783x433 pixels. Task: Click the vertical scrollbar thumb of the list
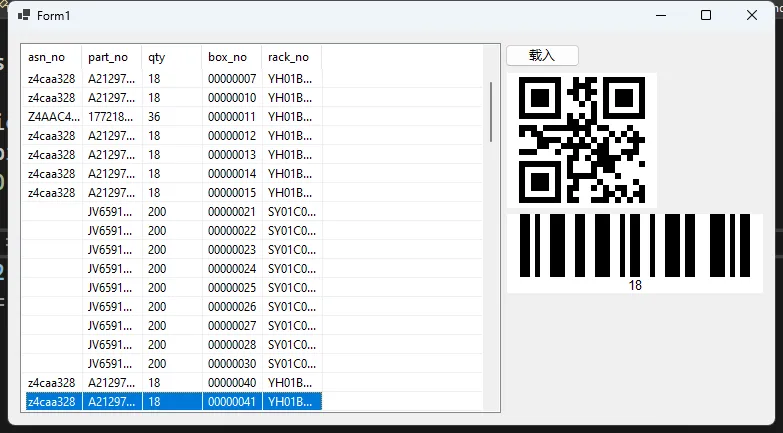[491, 112]
